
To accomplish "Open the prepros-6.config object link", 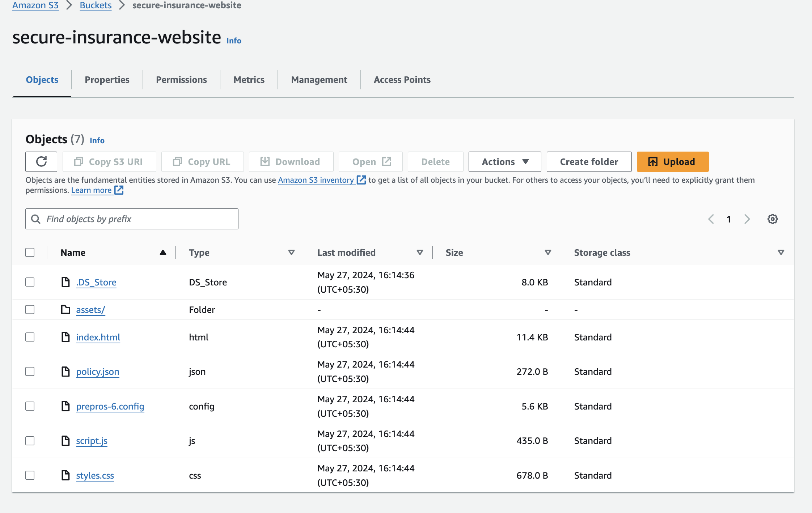I will 110,406.
